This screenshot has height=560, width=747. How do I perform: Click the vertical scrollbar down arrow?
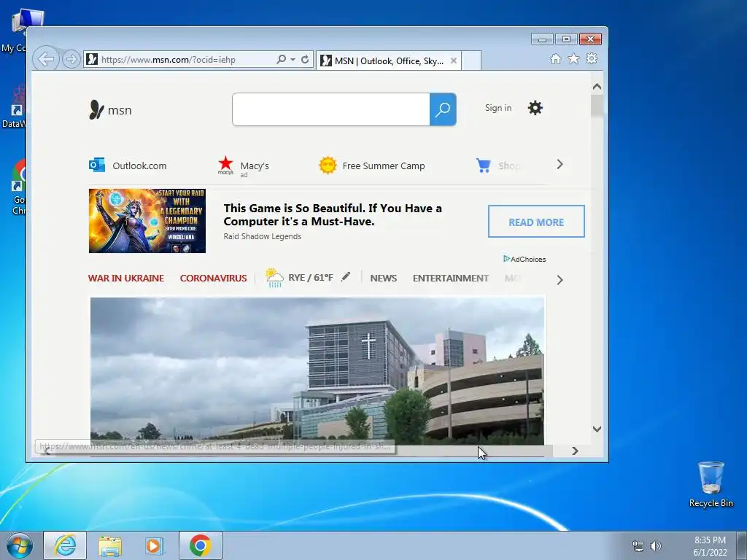point(597,429)
